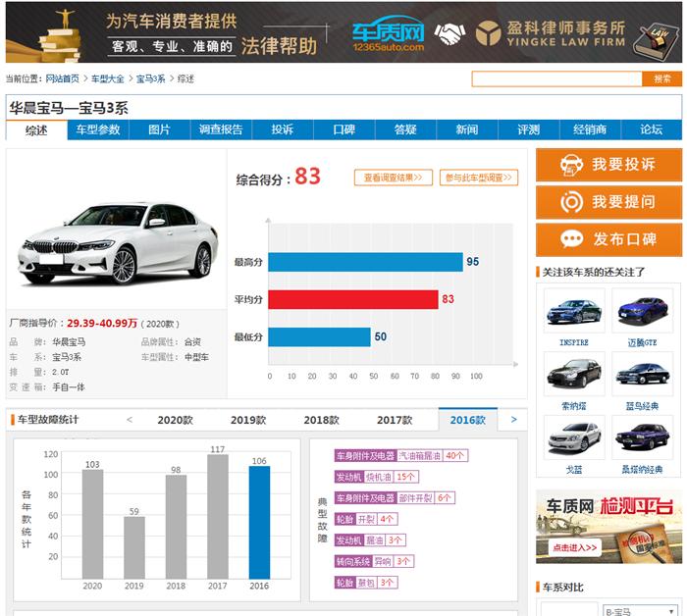
Task: Select the 2017款 year tab
Action: tap(395, 420)
